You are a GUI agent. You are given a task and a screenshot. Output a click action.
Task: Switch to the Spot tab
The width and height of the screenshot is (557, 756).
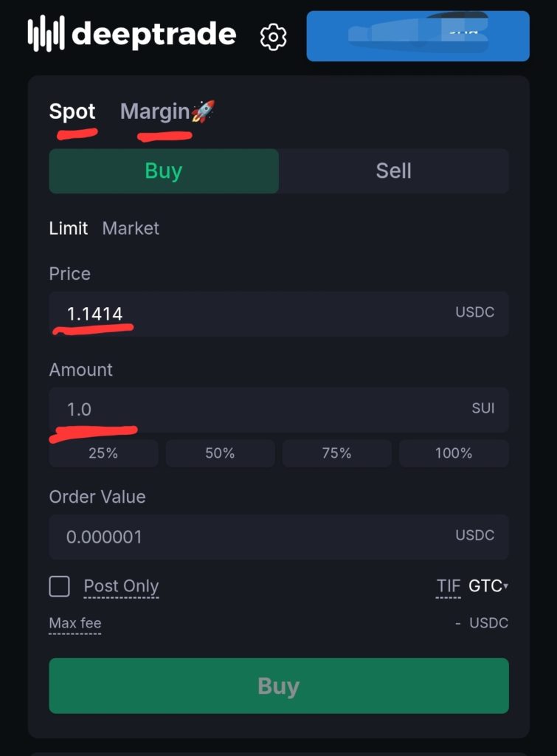coord(72,112)
